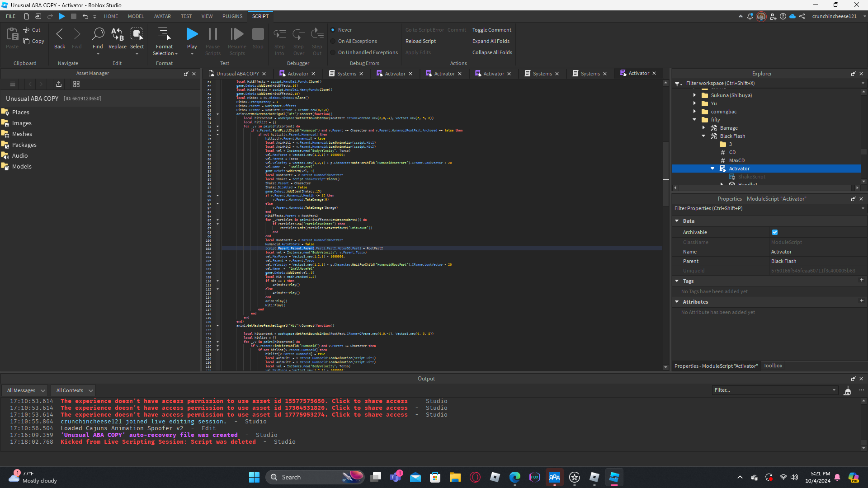
Task: Click the New file icon in title toolbar
Action: (27, 16)
